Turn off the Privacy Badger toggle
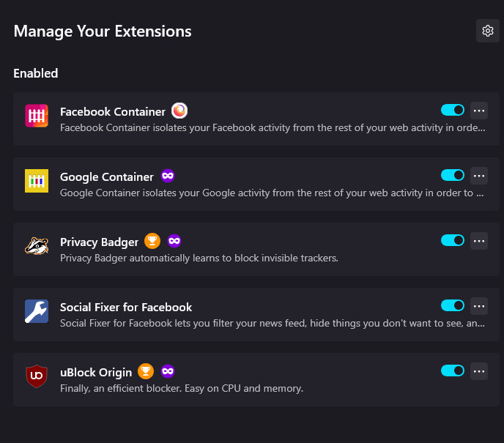This screenshot has width=504, height=443. coord(453,240)
